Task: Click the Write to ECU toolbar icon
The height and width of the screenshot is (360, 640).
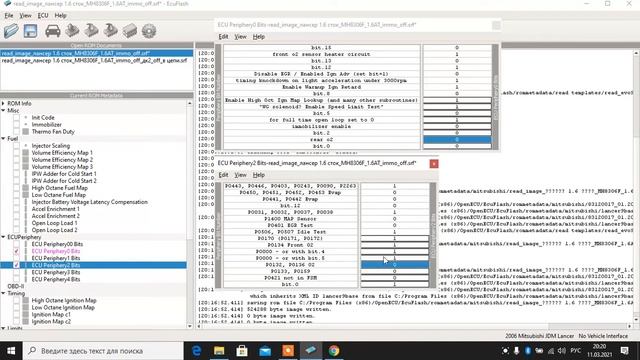Action: [91, 31]
